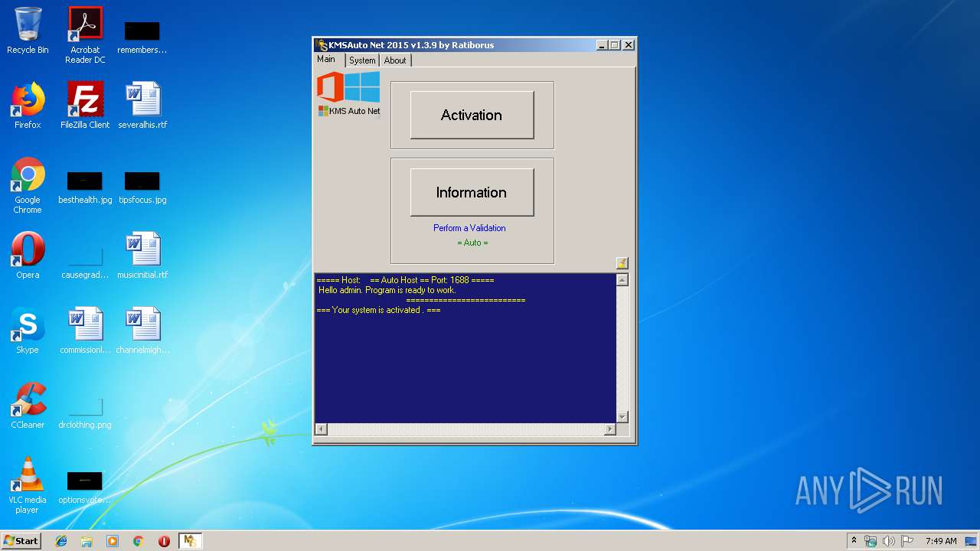
Task: Click the = Auto = mode label
Action: (x=472, y=243)
